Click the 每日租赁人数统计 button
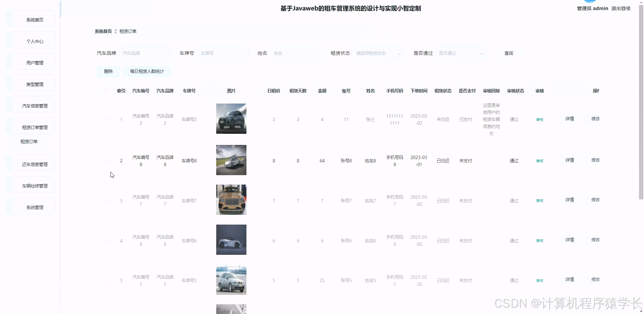The width and height of the screenshot is (644, 314). point(147,71)
